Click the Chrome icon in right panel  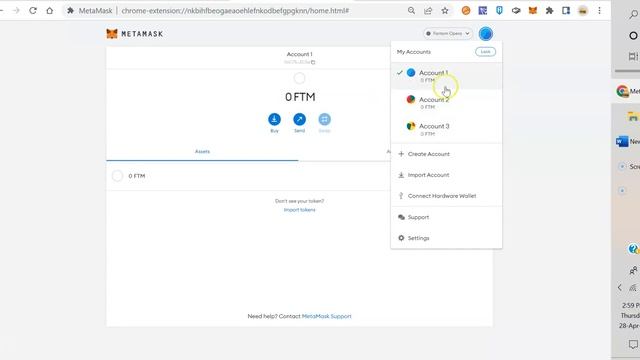622,91
